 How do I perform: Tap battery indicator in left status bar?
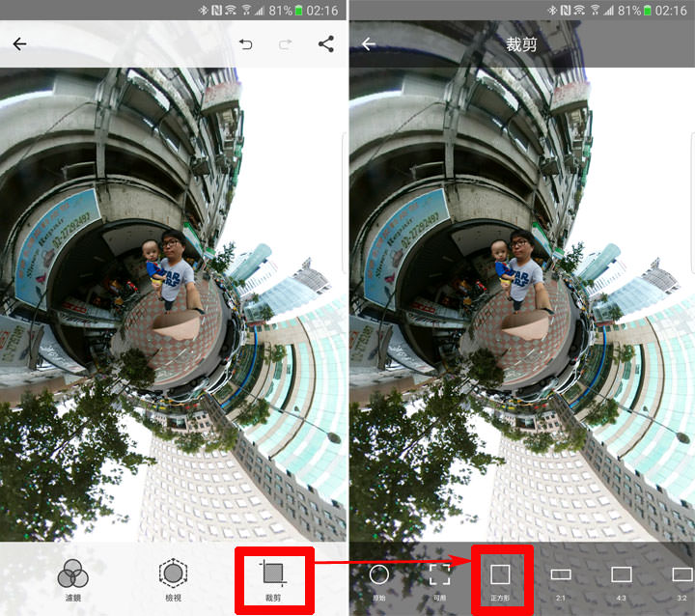(x=298, y=11)
